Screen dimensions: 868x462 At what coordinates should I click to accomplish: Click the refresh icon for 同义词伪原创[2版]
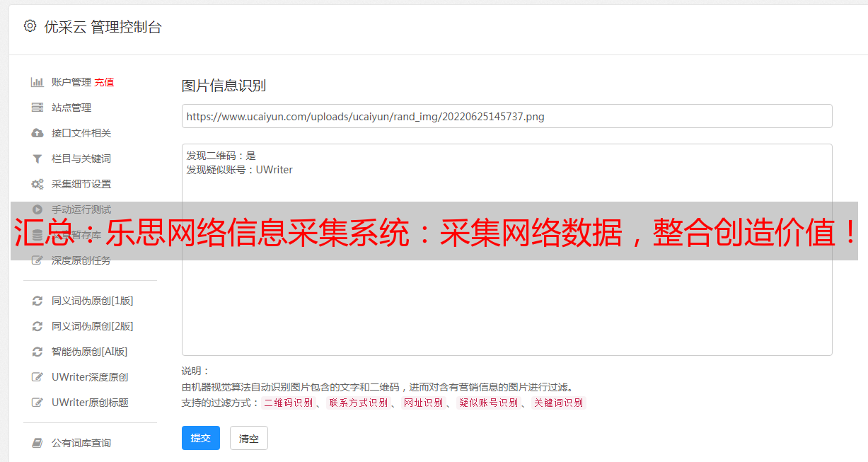click(37, 326)
